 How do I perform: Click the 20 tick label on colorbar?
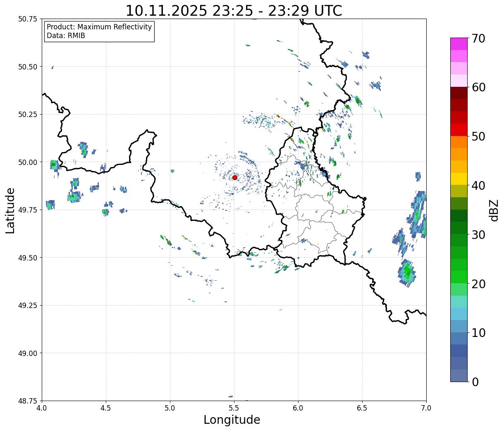(478, 284)
